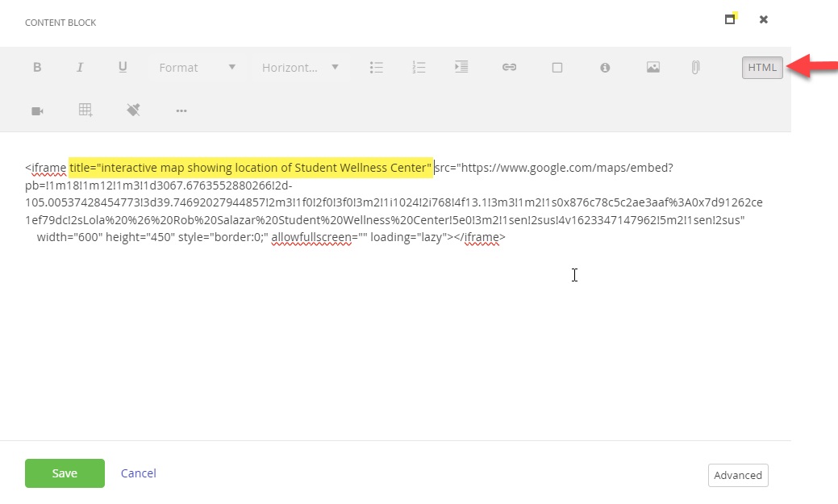This screenshot has width=838, height=504.
Task: Underline the selected text
Action: point(123,68)
